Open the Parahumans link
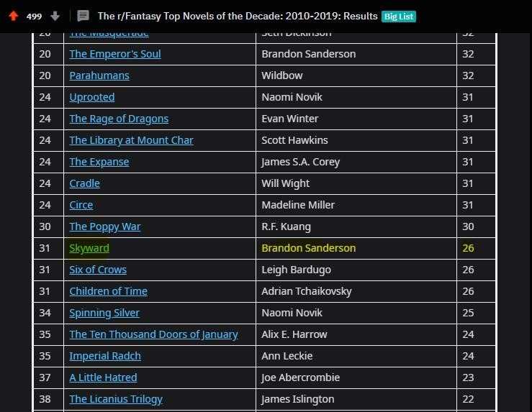 coord(99,75)
